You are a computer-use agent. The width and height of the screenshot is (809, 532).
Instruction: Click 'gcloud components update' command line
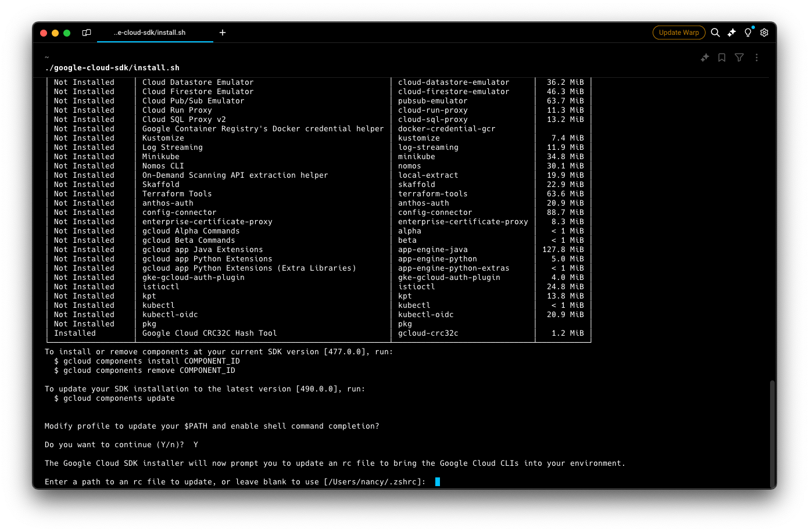pos(114,398)
